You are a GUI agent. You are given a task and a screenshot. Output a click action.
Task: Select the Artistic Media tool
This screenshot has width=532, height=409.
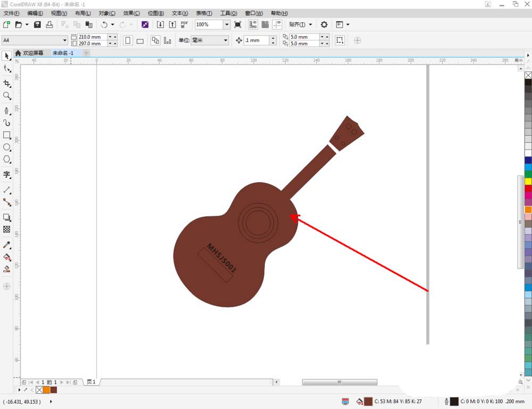[x=7, y=123]
